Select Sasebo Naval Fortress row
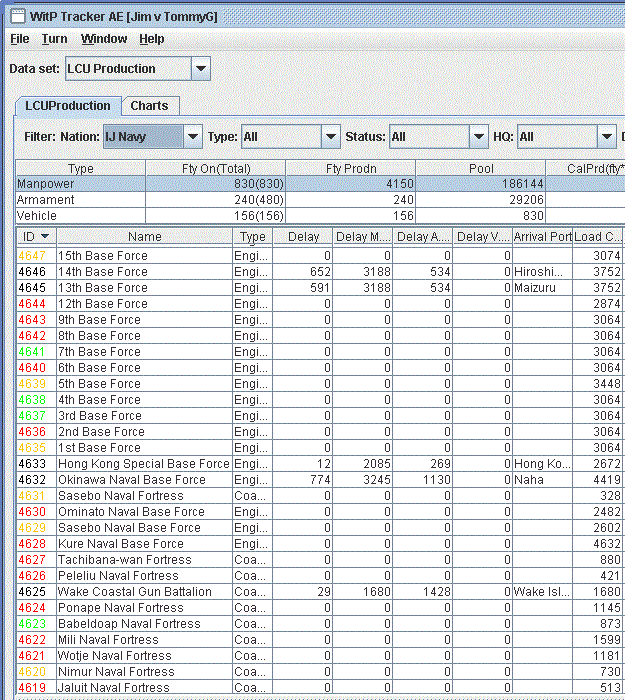Viewport: 625px width, 700px height. (321, 496)
